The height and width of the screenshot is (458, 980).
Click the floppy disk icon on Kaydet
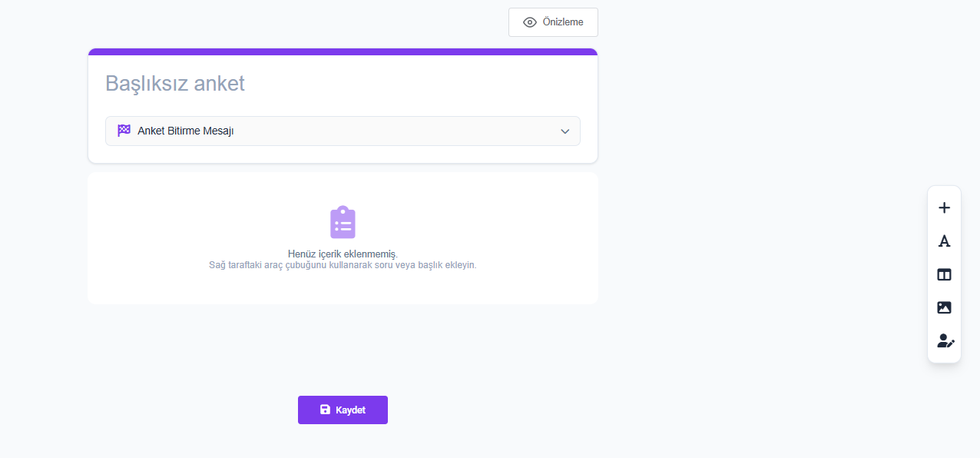coord(325,410)
